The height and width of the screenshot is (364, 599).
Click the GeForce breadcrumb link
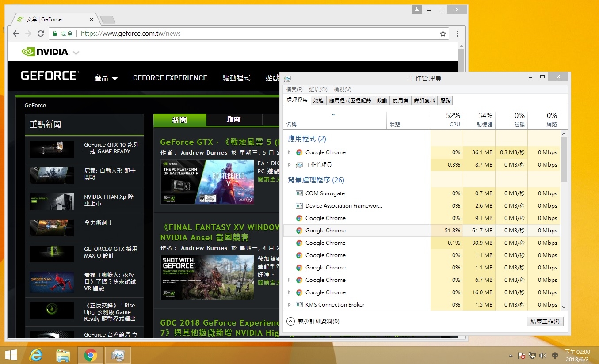(35, 106)
